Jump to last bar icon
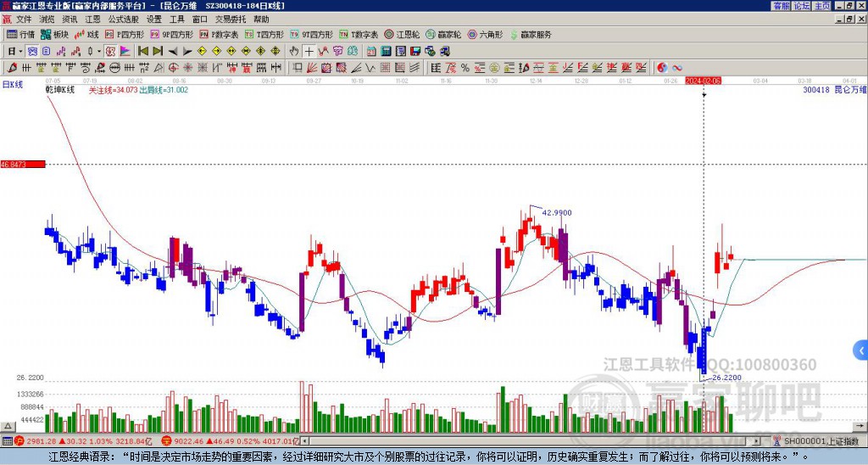The height and width of the screenshot is (465, 868). point(158,52)
